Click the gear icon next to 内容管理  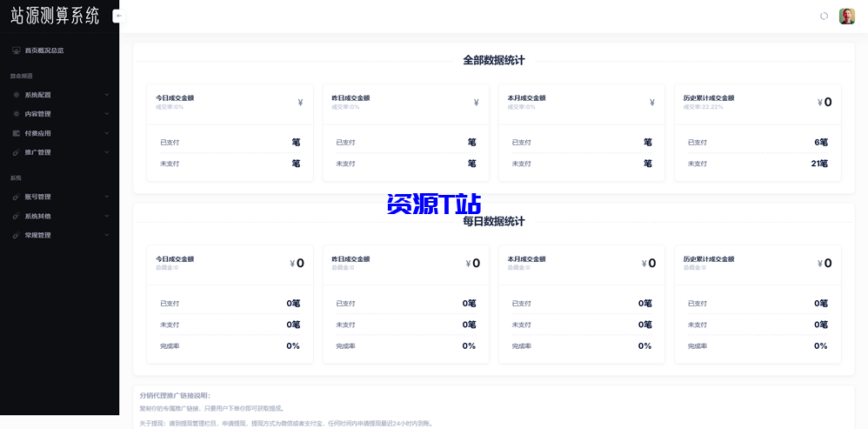(x=16, y=114)
